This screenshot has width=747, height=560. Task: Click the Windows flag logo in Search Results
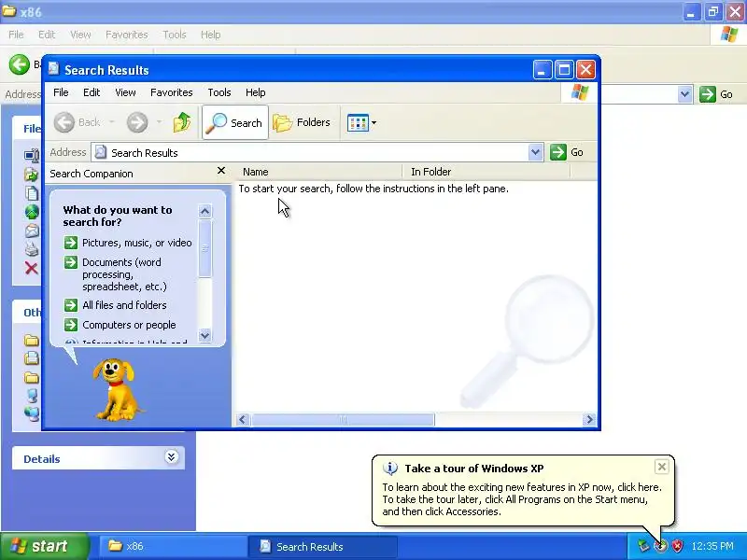(x=579, y=91)
